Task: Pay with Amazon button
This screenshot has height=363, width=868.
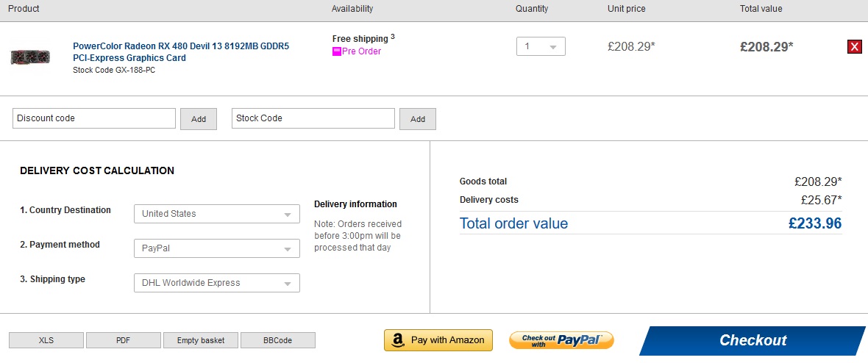Action: tap(438, 339)
